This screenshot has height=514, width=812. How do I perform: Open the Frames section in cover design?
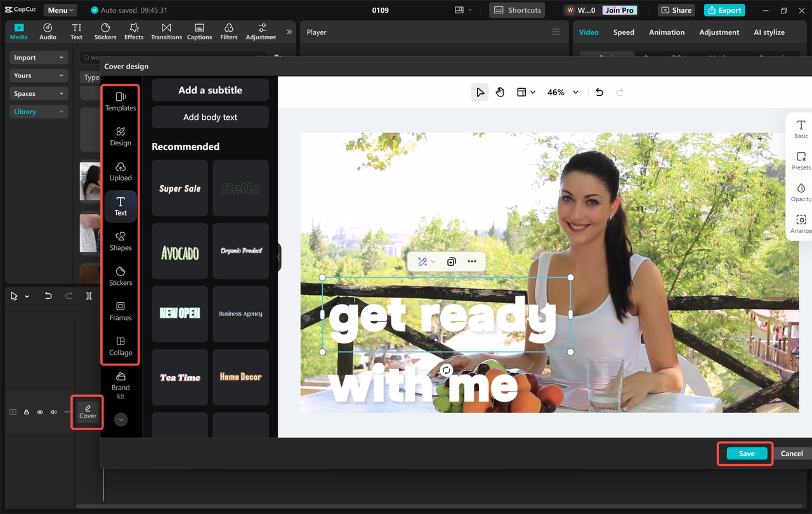click(120, 311)
